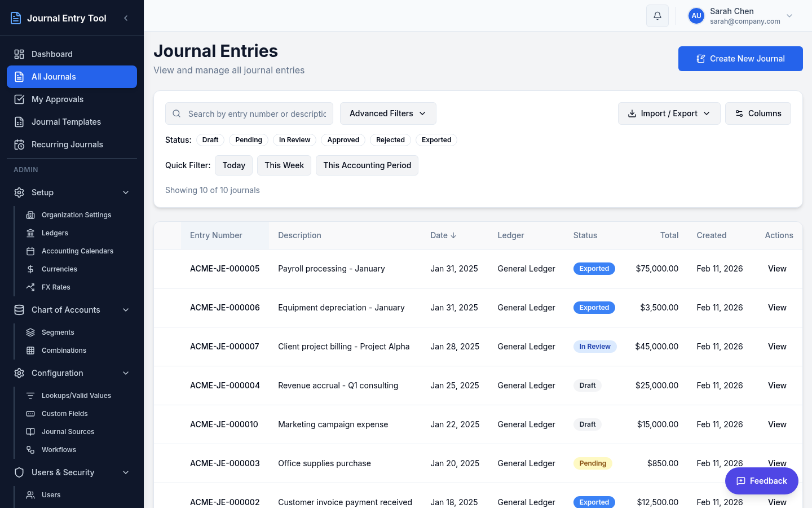Select the FX Rates chart icon

30,287
